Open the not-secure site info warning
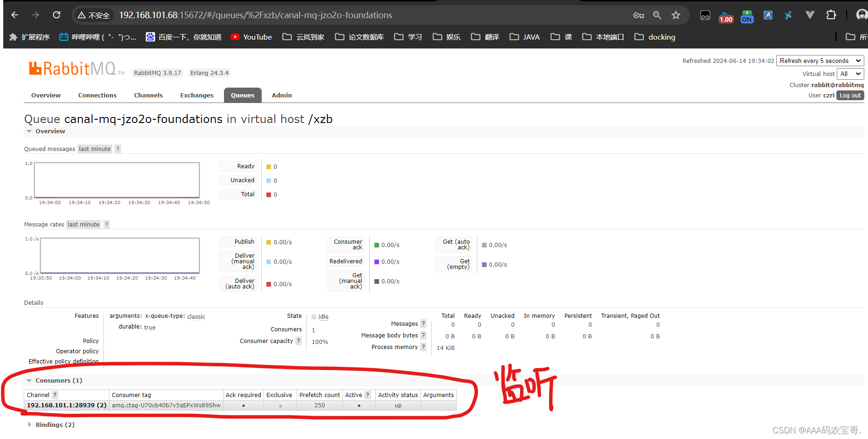 94,15
